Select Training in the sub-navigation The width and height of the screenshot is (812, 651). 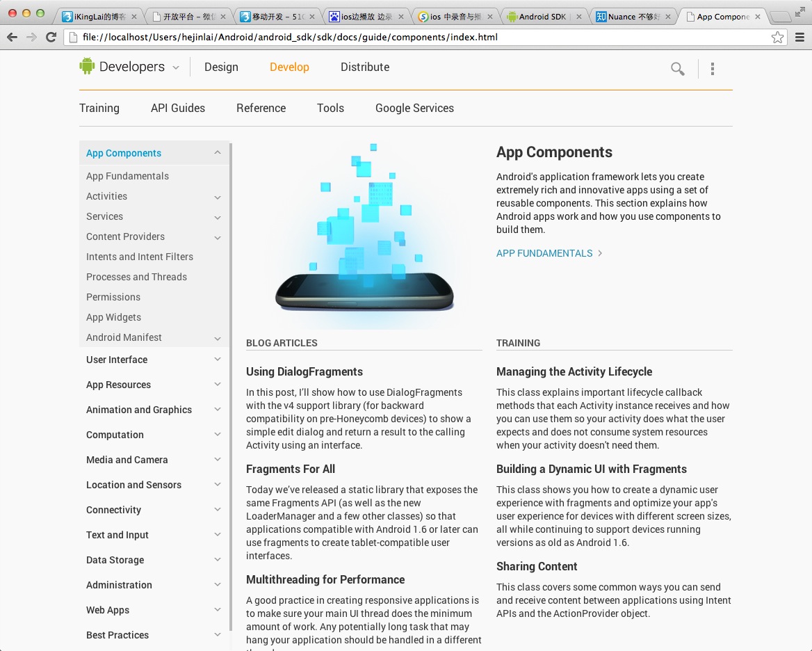point(99,108)
